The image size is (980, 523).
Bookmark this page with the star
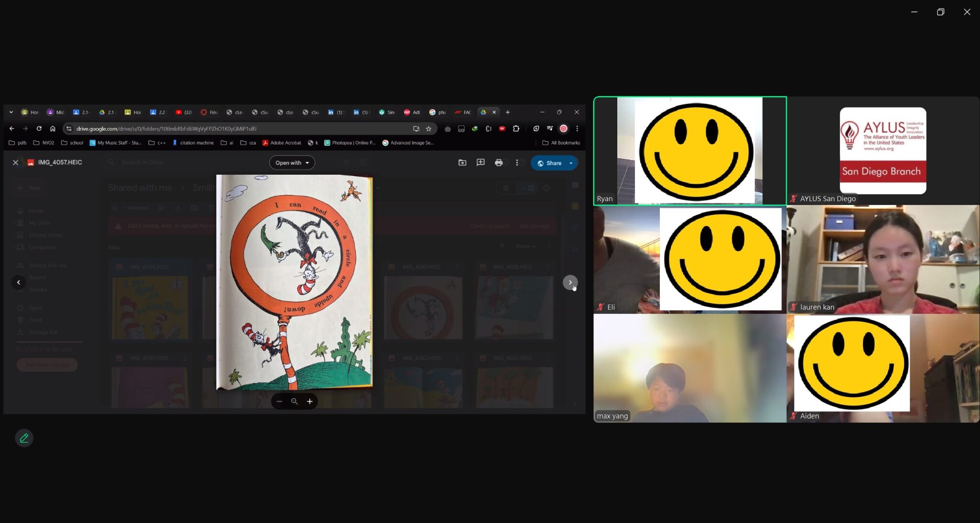click(x=429, y=128)
